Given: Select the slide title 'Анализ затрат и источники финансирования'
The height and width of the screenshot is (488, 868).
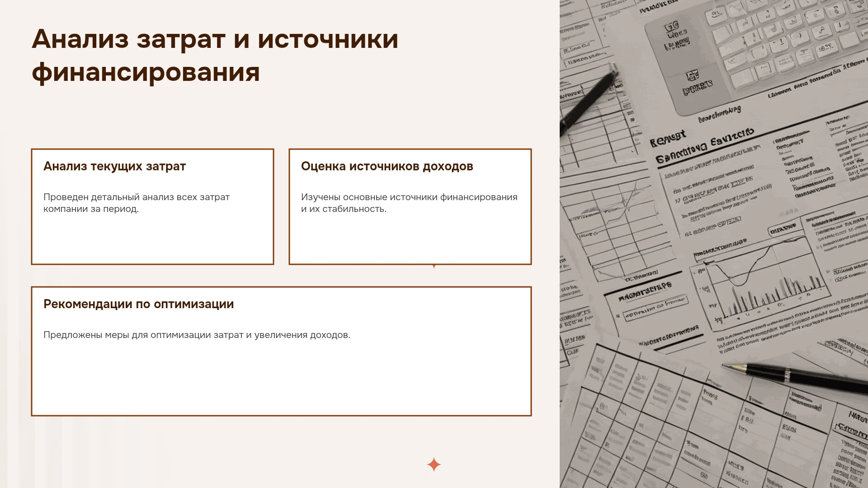Looking at the screenshot, I should pyautogui.click(x=215, y=56).
